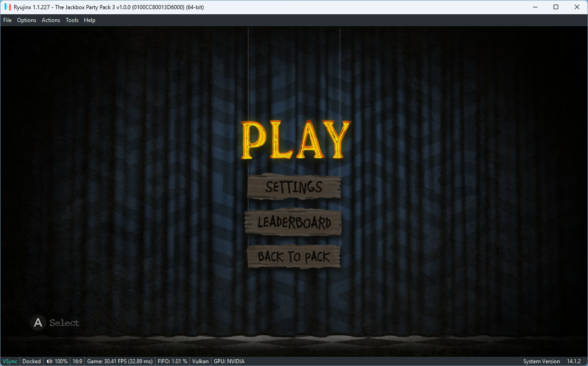Toggle Docked mode
Screen dimensions: 588x366
coord(31,361)
